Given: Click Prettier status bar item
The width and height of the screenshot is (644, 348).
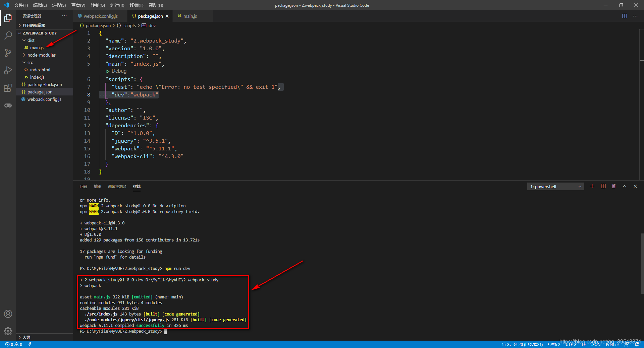Looking at the screenshot, I should [612, 344].
